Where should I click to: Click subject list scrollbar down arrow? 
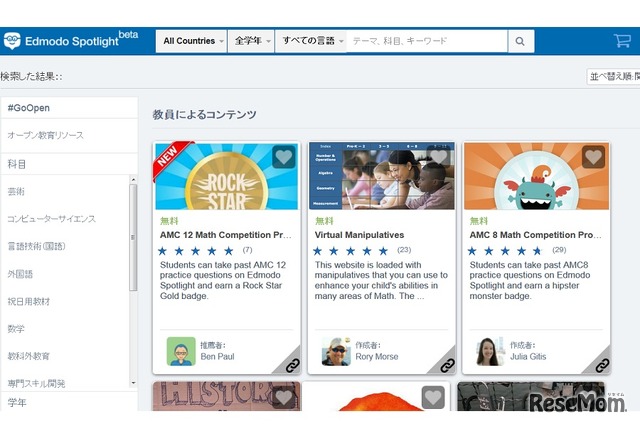[133, 383]
